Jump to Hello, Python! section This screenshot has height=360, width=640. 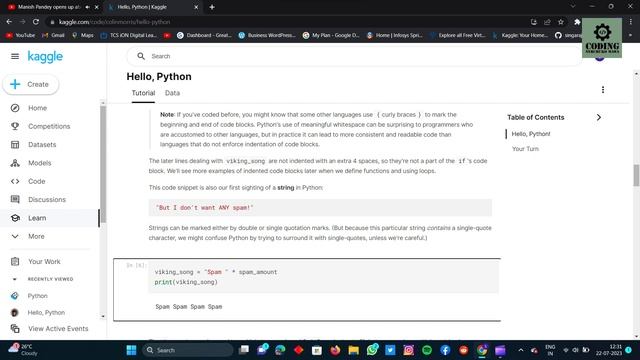pyautogui.click(x=531, y=134)
